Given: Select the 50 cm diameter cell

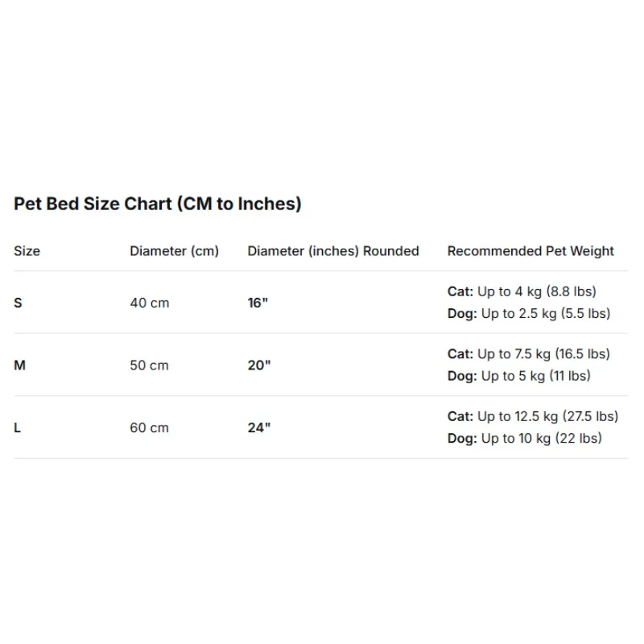Looking at the screenshot, I should click(150, 365).
